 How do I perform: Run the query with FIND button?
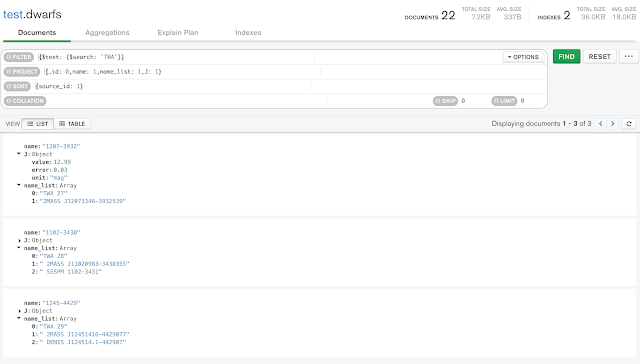(567, 56)
